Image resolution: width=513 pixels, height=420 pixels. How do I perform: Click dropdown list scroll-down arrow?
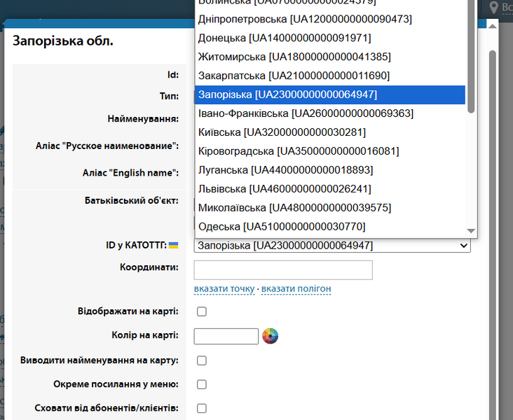(471, 231)
